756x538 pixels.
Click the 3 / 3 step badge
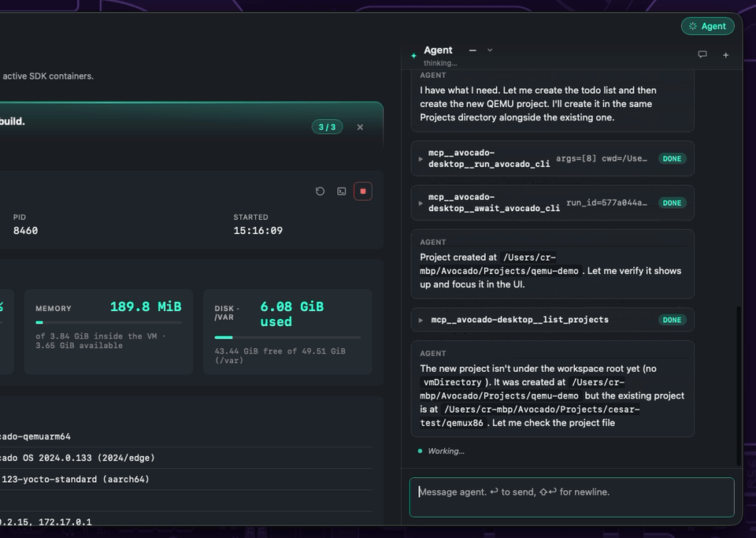click(x=328, y=128)
